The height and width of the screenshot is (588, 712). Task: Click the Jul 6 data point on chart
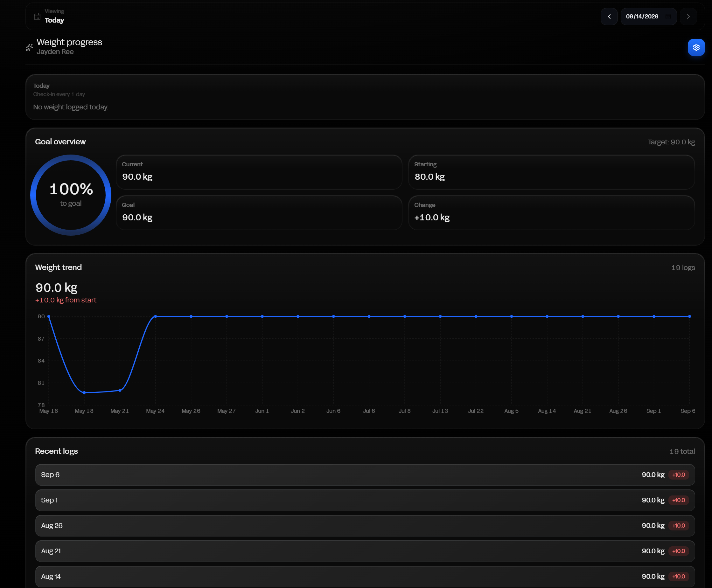[369, 316]
